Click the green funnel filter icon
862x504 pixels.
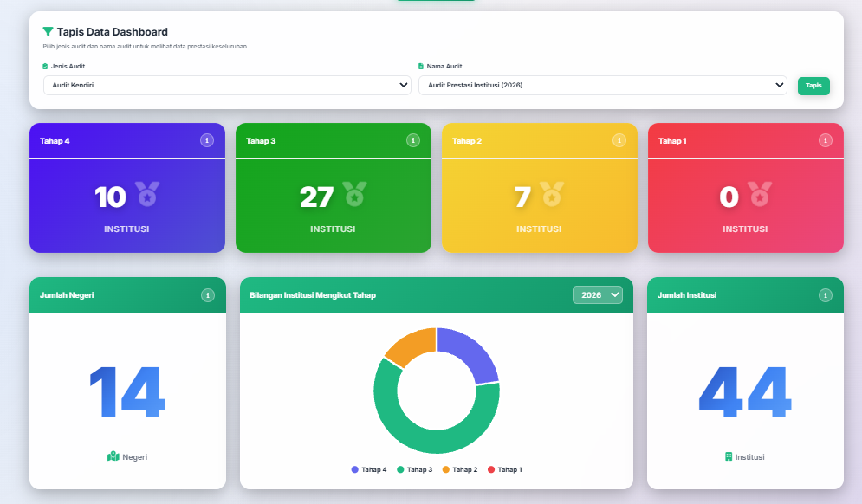[x=48, y=32]
